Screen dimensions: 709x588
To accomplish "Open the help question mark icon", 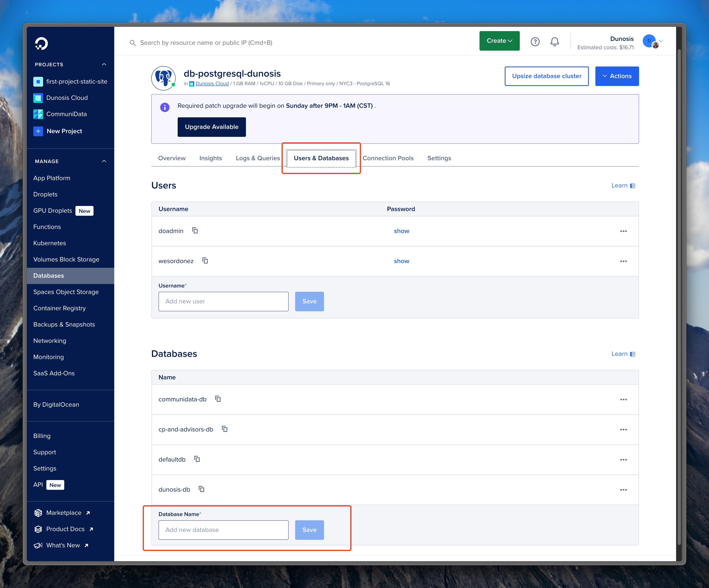I will click(535, 41).
